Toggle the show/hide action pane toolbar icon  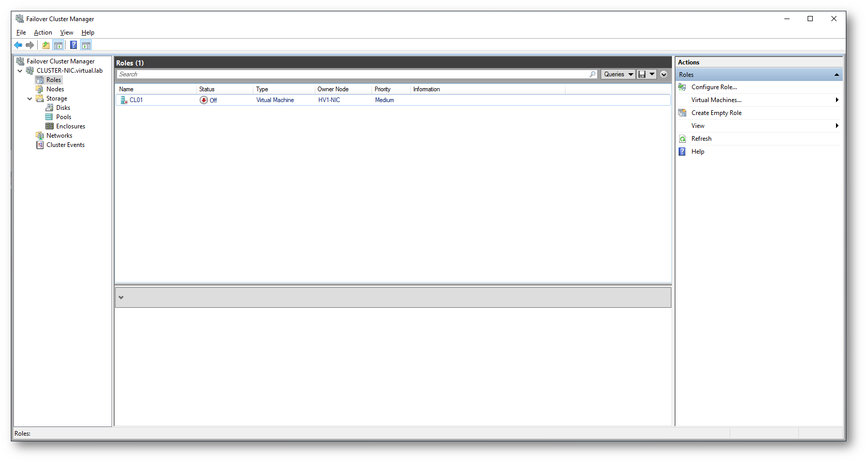tap(86, 45)
